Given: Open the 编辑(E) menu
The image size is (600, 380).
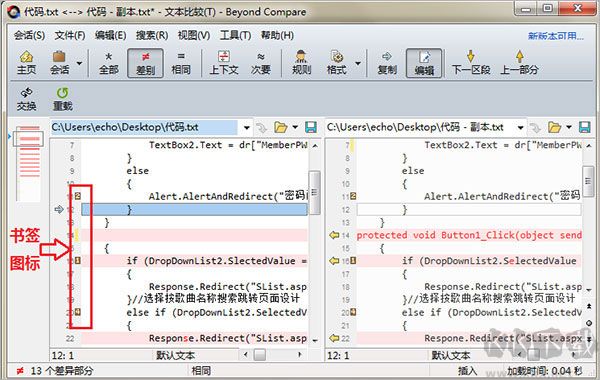Looking at the screenshot, I should [111, 35].
